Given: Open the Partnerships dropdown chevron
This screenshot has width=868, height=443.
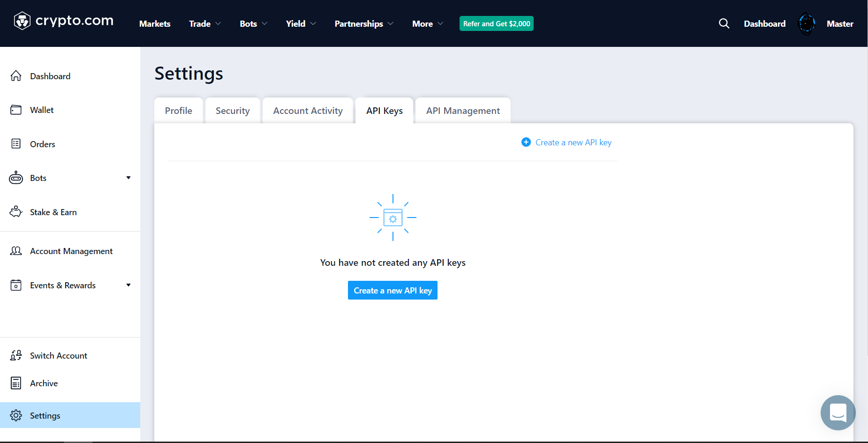Looking at the screenshot, I should pyautogui.click(x=391, y=23).
